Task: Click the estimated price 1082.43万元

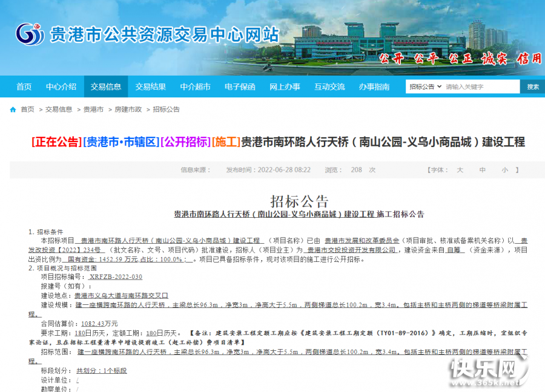Action: 99,324
